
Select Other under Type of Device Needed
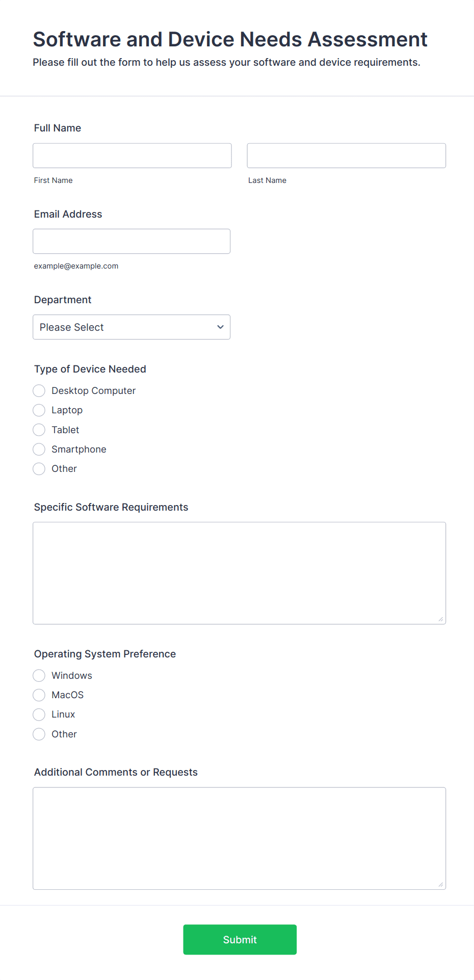click(39, 469)
